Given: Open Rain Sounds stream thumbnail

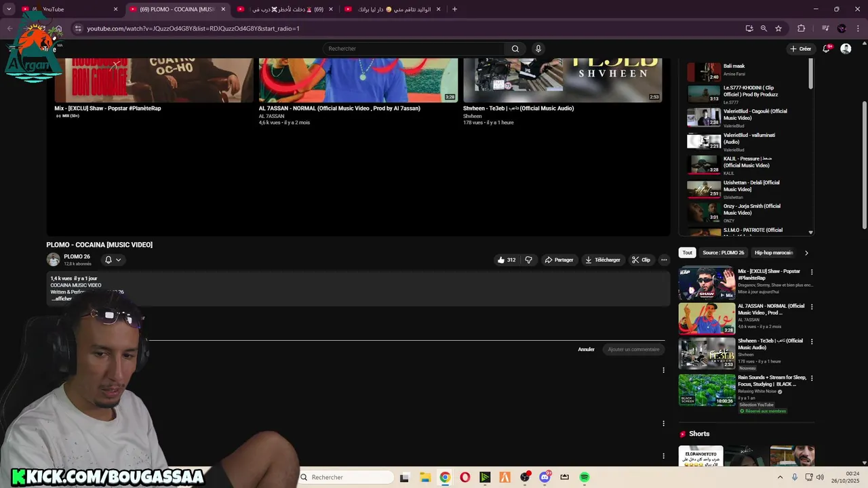Looking at the screenshot, I should click(707, 390).
